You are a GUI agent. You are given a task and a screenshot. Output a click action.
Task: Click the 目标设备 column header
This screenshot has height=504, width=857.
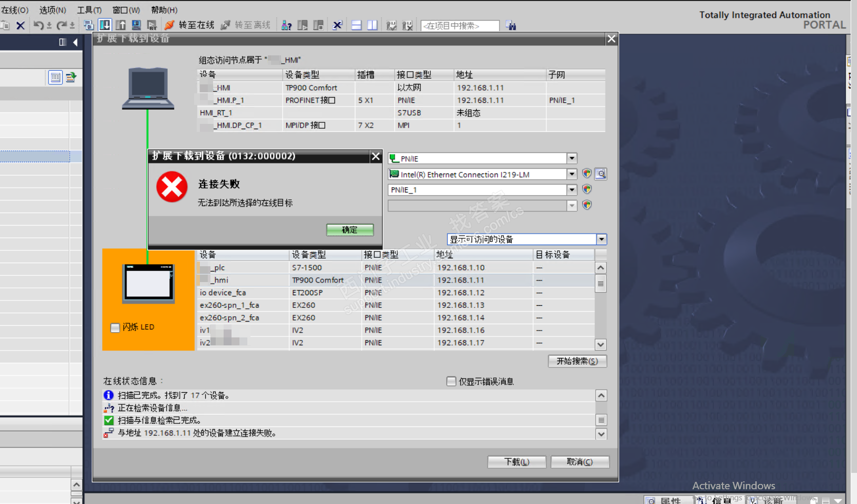point(563,255)
